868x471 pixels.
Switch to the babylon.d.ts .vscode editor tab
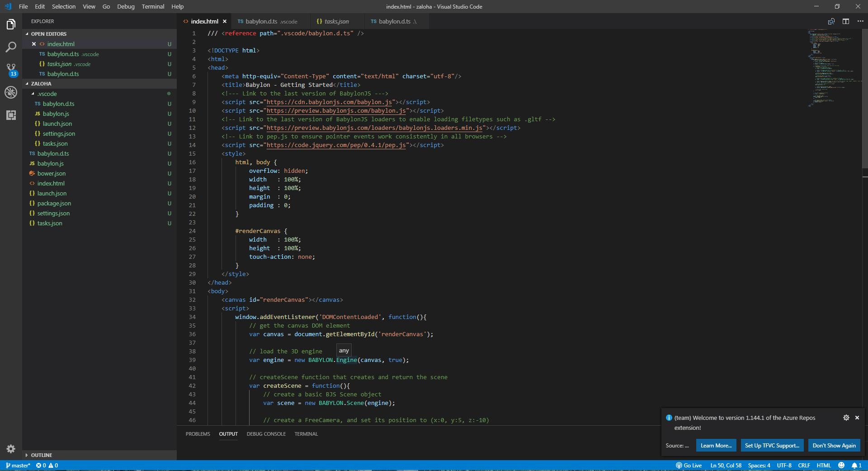click(x=270, y=21)
